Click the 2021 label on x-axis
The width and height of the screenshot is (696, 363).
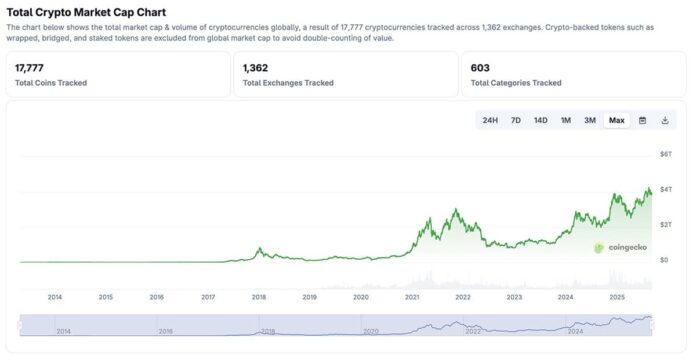(411, 297)
